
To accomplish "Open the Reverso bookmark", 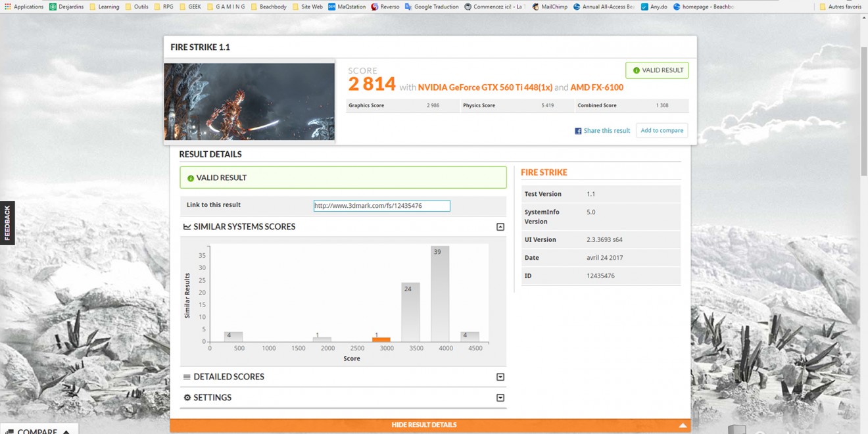I will [x=385, y=7].
